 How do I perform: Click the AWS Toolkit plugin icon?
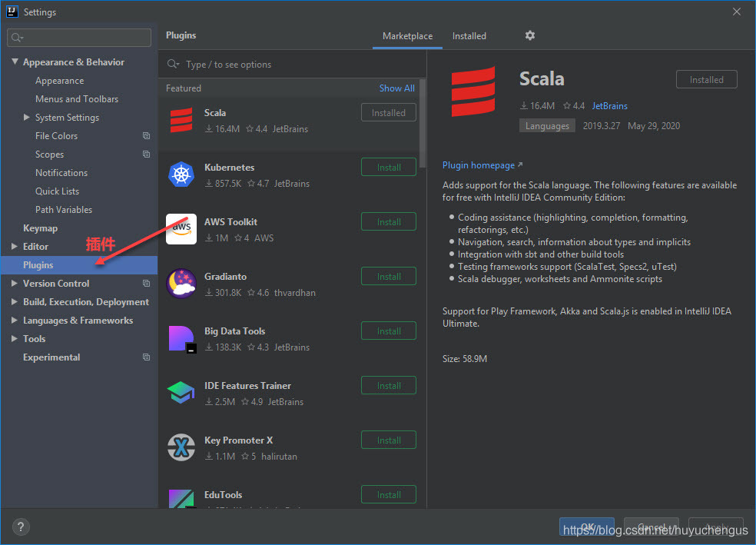coord(181,229)
